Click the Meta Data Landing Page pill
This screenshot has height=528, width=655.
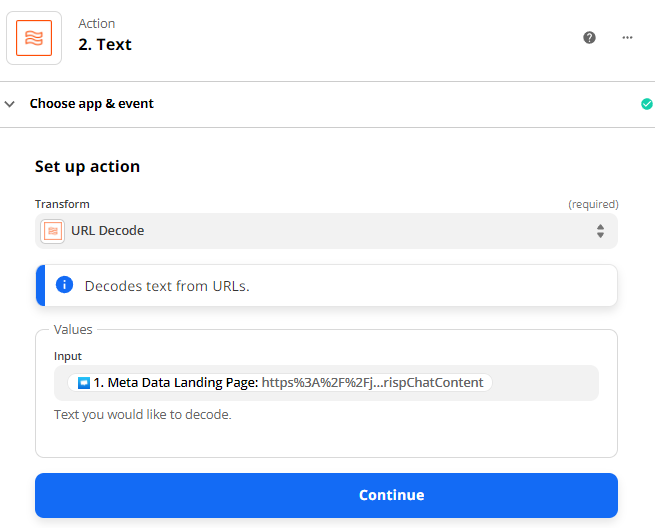coord(279,383)
